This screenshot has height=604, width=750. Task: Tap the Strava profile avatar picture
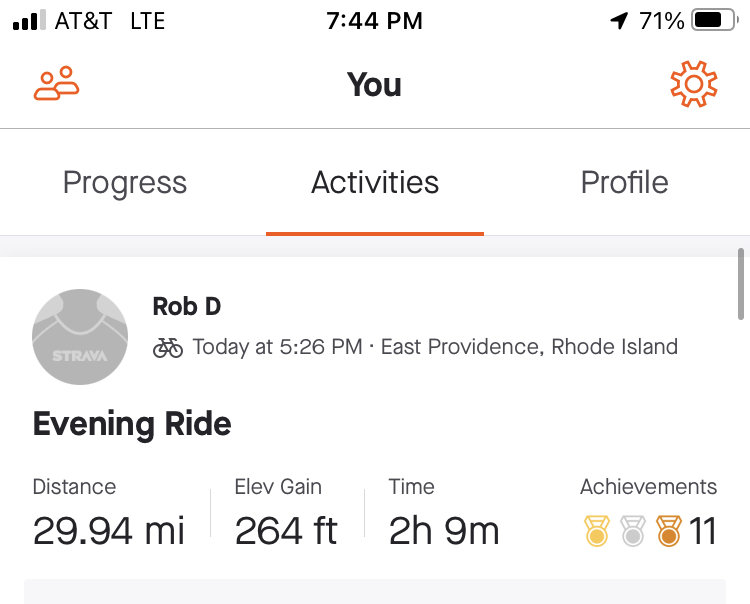tap(80, 337)
